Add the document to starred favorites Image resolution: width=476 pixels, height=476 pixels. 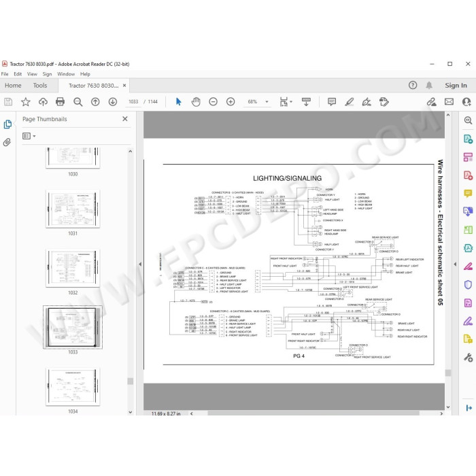[x=26, y=102]
